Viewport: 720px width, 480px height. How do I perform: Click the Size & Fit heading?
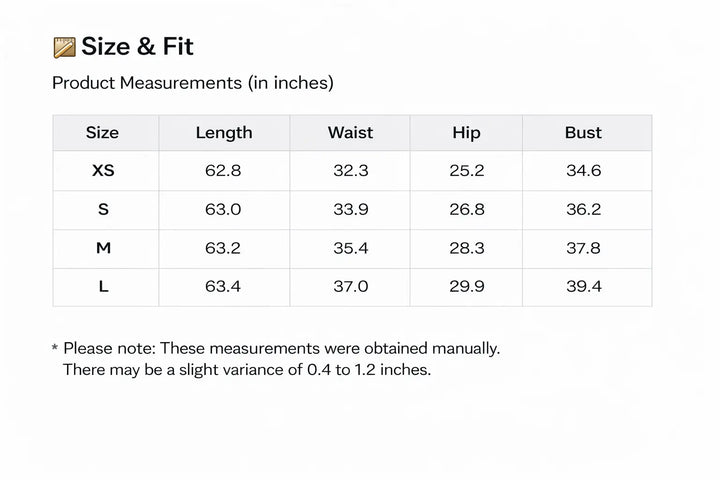[x=137, y=47]
